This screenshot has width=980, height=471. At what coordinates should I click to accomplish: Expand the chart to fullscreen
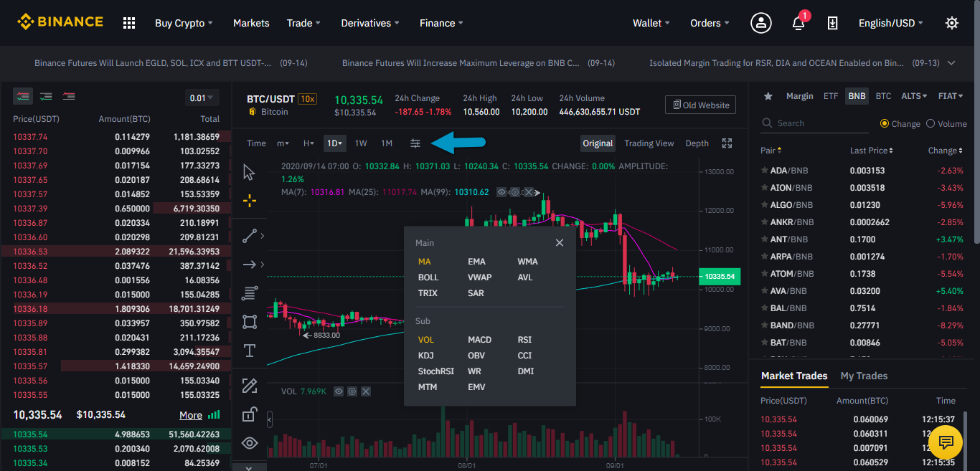pos(727,143)
